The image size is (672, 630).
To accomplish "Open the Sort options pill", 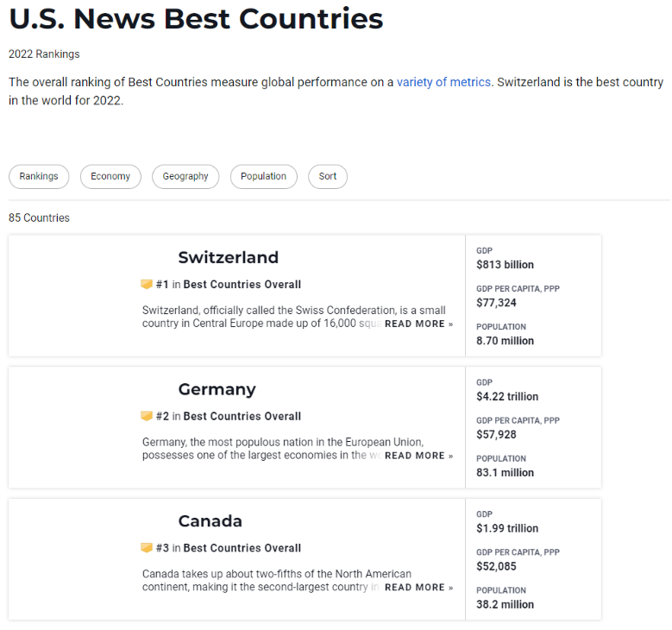I will 328,176.
